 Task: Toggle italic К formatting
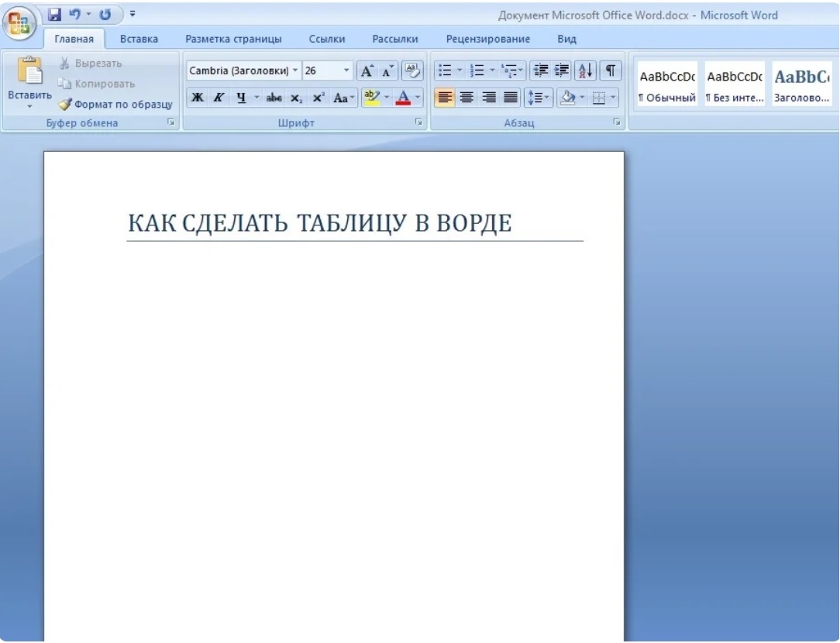pos(219,98)
